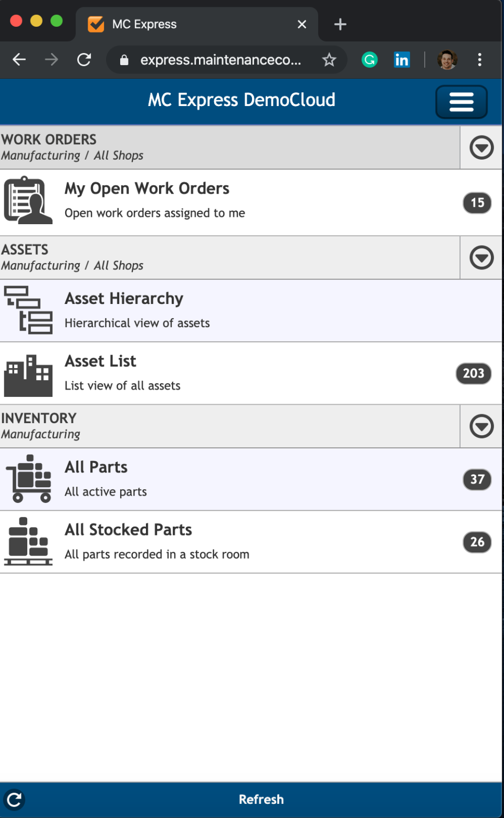Click the Asset Hierarchy tree icon
Screen dimensions: 504x818
28,310
